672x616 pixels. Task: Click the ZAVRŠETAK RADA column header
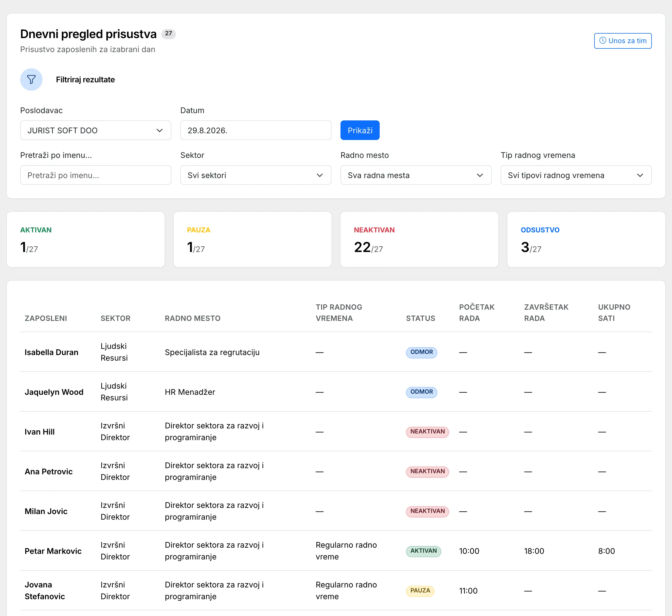[546, 313]
